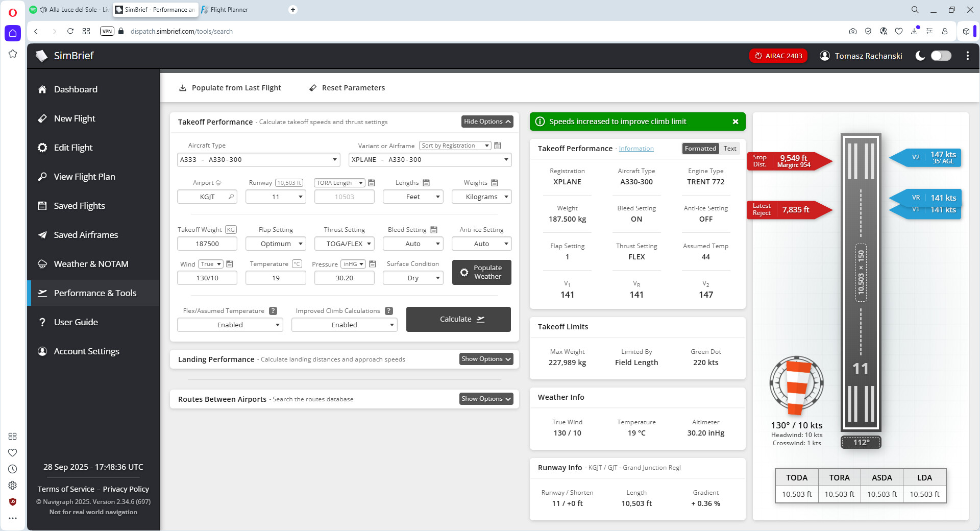Open help for Improved Climb Calculations

coord(389,311)
